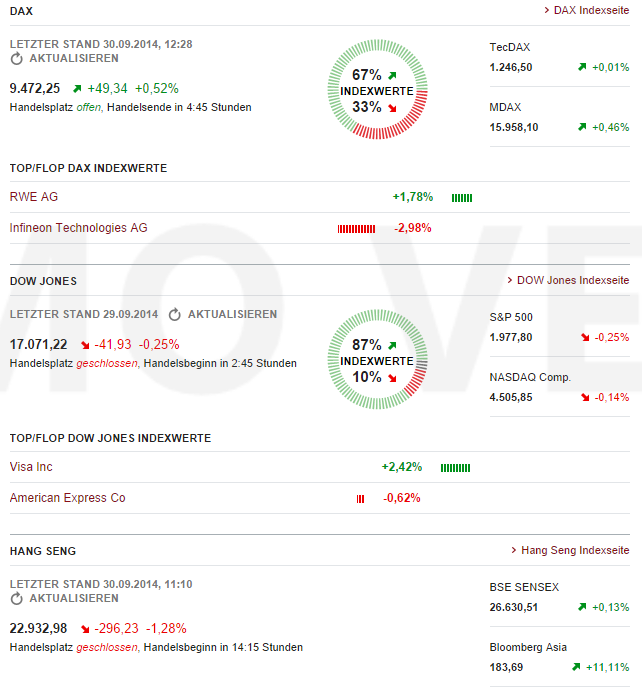Open the DOW Jones Indexseite link
This screenshot has height=687, width=642.
click(572, 281)
